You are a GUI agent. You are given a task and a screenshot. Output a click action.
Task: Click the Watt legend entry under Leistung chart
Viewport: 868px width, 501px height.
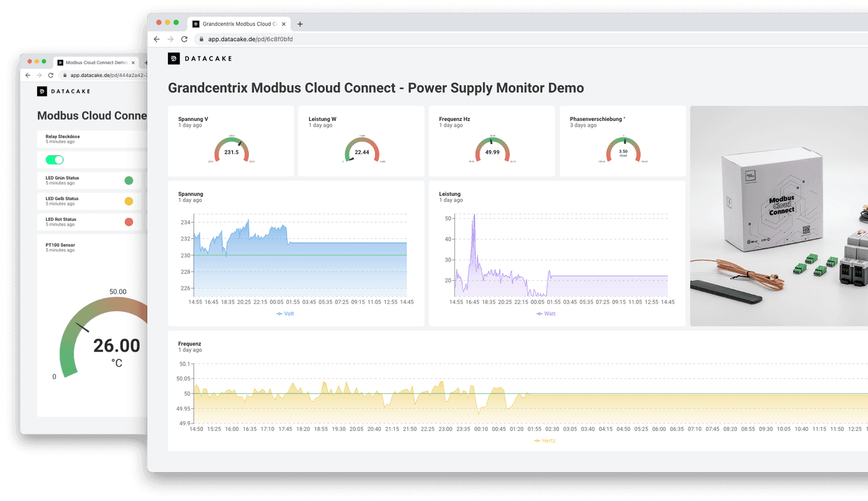pos(546,314)
